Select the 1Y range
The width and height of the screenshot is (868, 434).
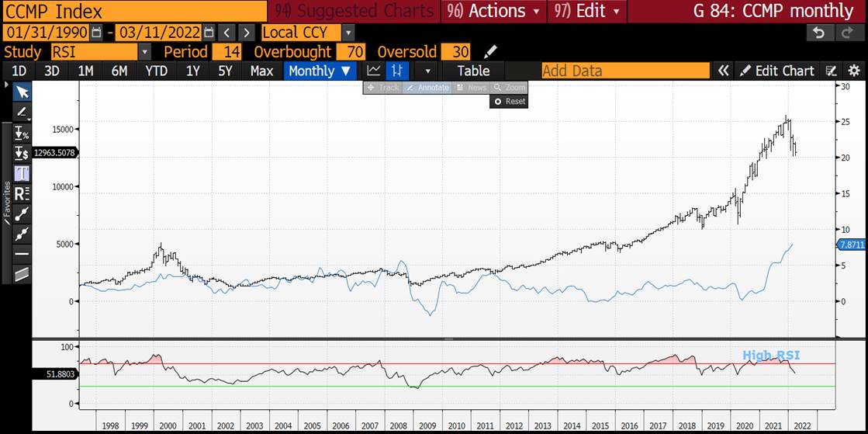(192, 71)
